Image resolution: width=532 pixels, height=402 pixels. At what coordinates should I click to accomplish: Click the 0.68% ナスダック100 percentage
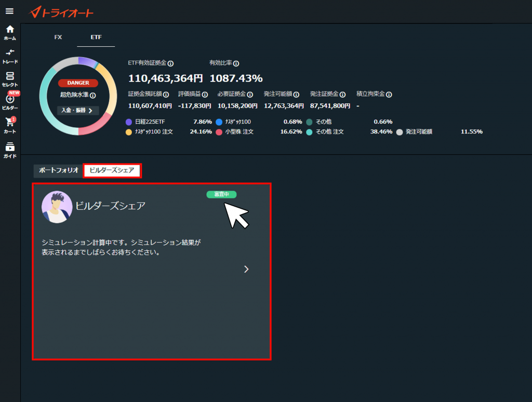(293, 122)
